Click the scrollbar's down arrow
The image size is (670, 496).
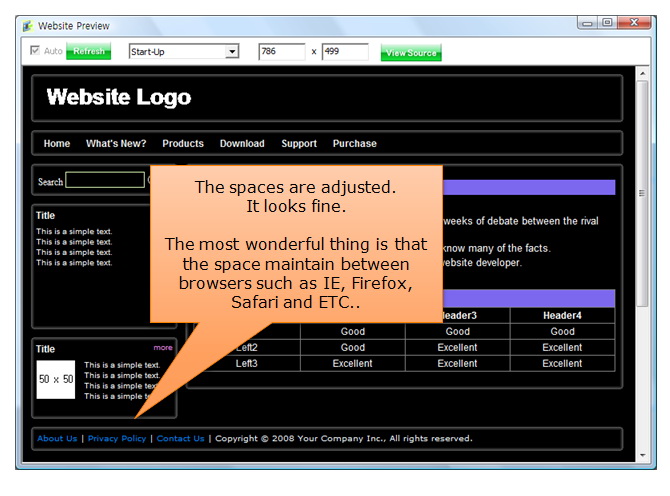tap(643, 456)
